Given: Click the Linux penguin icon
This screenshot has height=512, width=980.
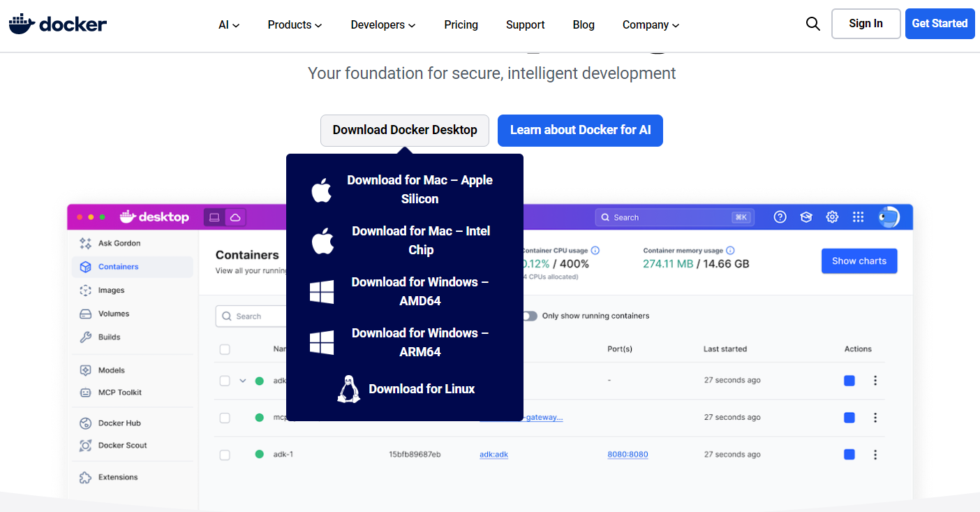Looking at the screenshot, I should (x=348, y=389).
